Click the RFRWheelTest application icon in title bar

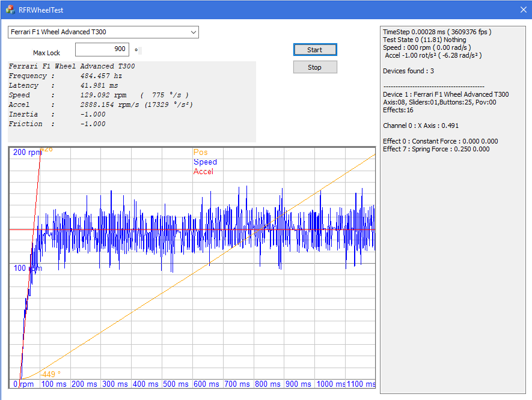pyautogui.click(x=10, y=10)
